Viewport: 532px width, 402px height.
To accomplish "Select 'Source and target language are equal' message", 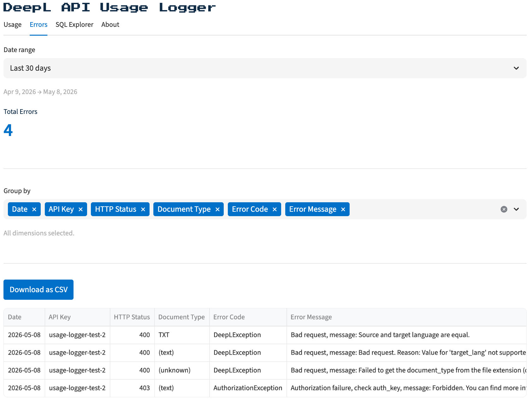I will (406, 335).
